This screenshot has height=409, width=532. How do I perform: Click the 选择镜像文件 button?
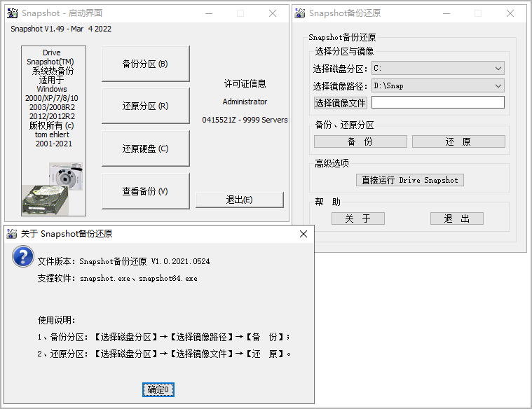(x=340, y=103)
